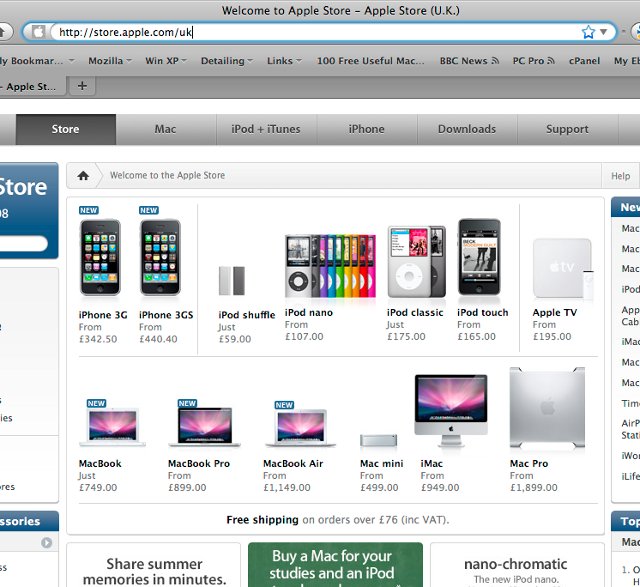Image resolution: width=640 pixels, height=587 pixels.
Task: Open the iPod classic title link
Action: coord(415,313)
